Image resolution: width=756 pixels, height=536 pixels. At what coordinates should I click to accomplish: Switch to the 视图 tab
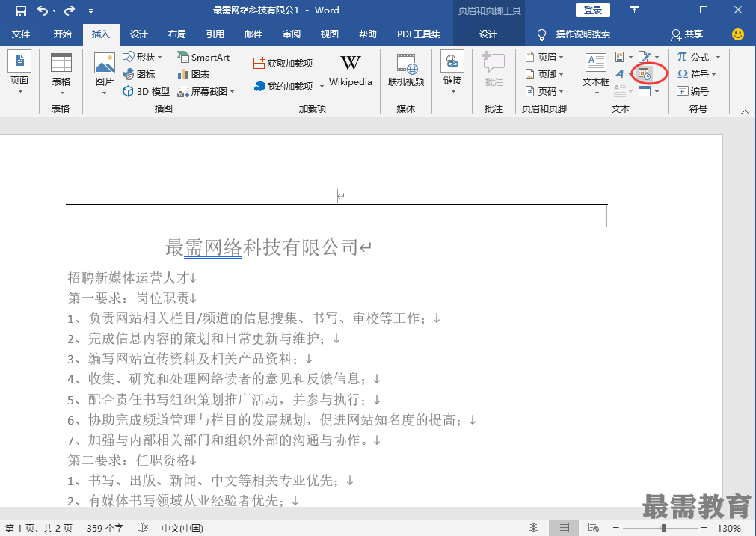[x=329, y=34]
